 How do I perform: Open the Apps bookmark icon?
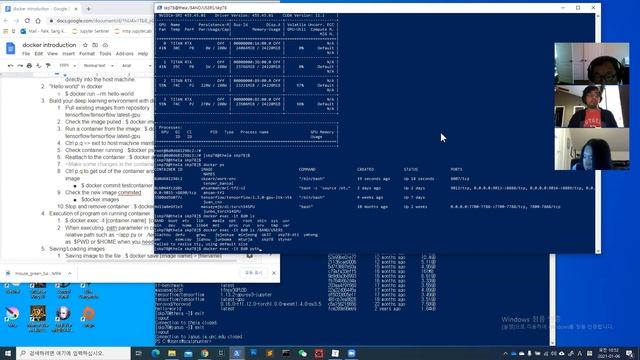5,31
